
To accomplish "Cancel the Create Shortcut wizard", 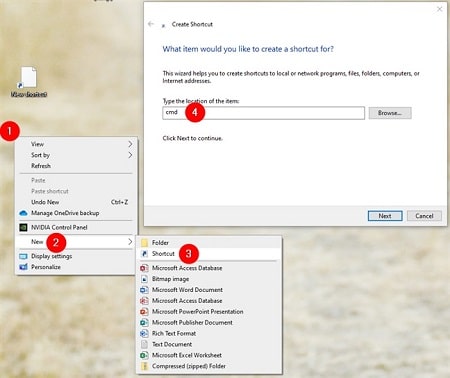I will click(424, 216).
